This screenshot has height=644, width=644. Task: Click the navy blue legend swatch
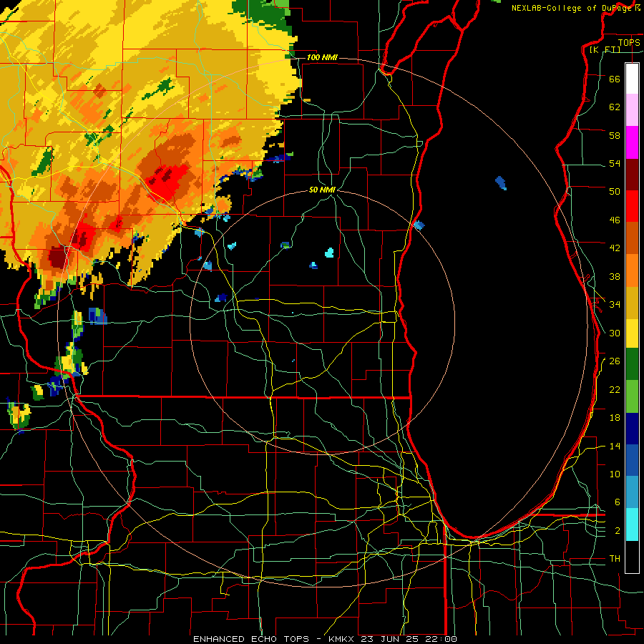[632, 429]
